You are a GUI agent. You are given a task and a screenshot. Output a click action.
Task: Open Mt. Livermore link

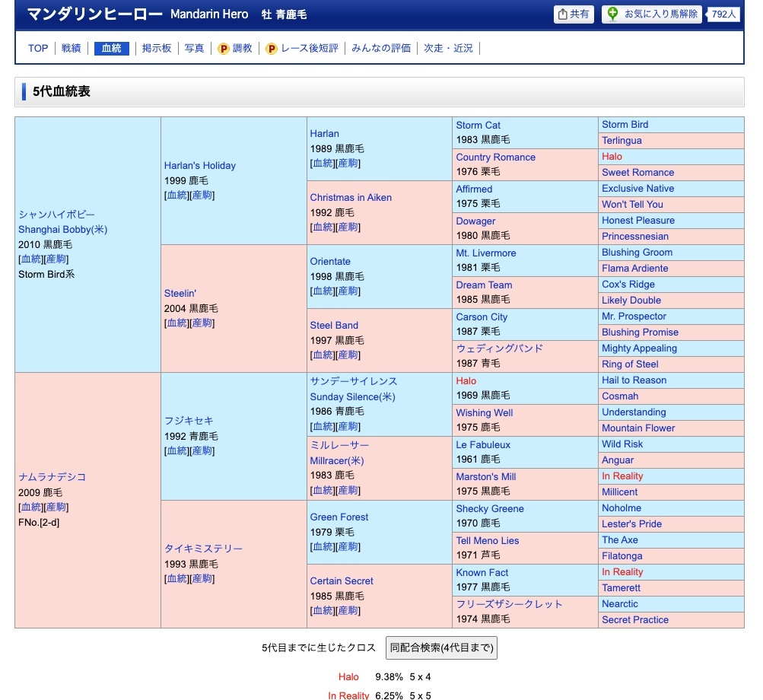485,253
